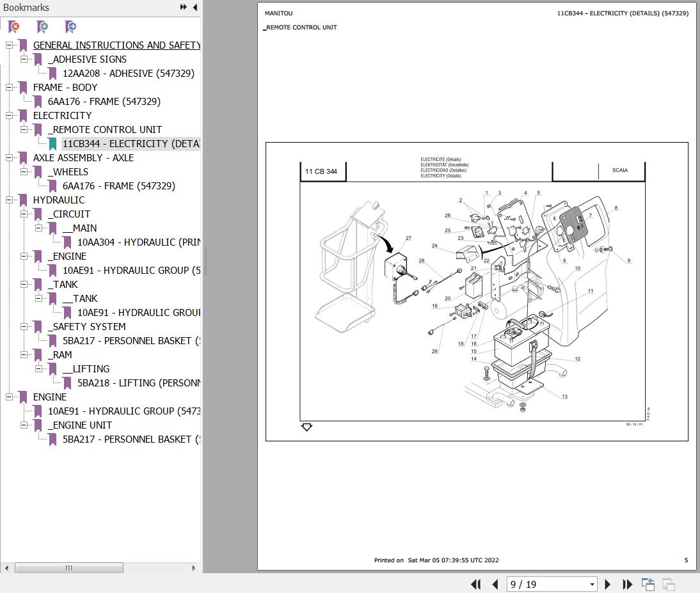Click the bookmarks horizontal scrollbar thumb
This screenshot has height=593, width=700.
(x=68, y=568)
